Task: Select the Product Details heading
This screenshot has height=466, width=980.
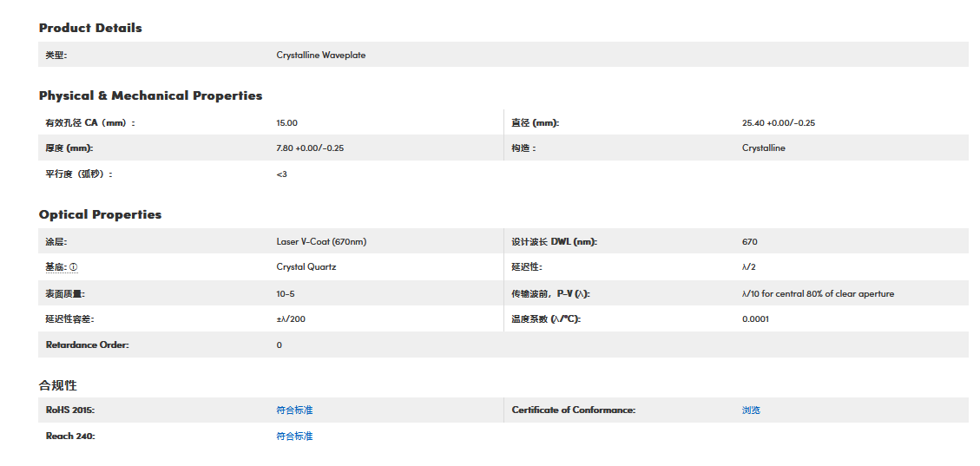Action: [90, 28]
